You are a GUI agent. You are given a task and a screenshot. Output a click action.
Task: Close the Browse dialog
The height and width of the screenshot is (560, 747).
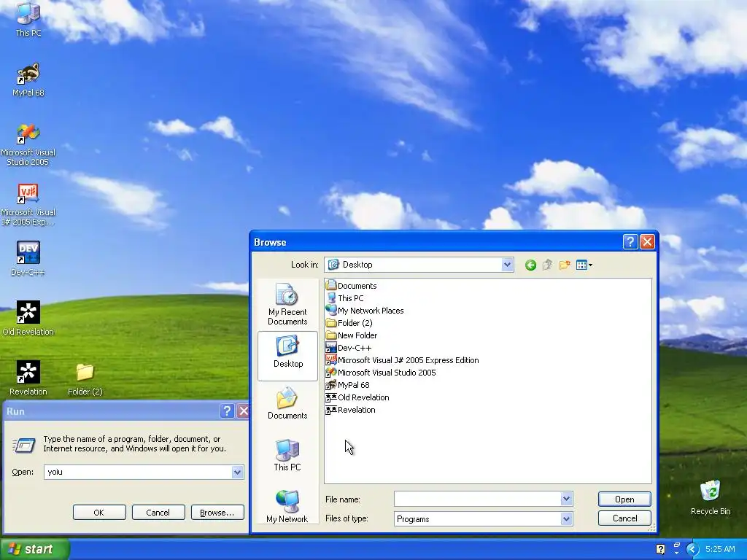(647, 242)
